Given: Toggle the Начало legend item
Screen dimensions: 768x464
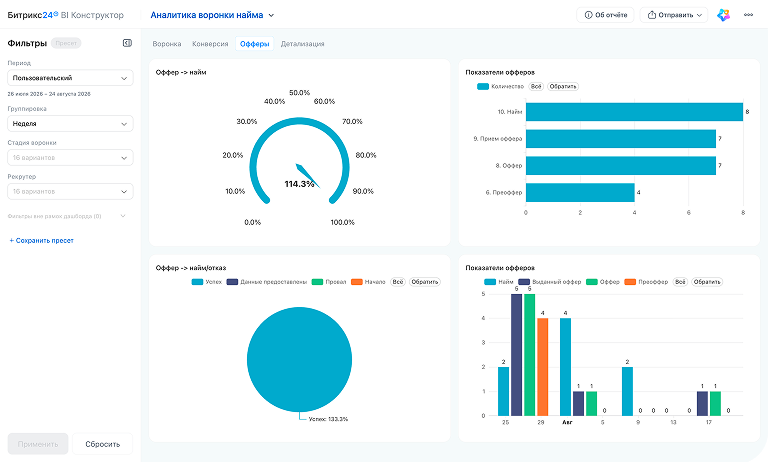Looking at the screenshot, I should click(368, 282).
